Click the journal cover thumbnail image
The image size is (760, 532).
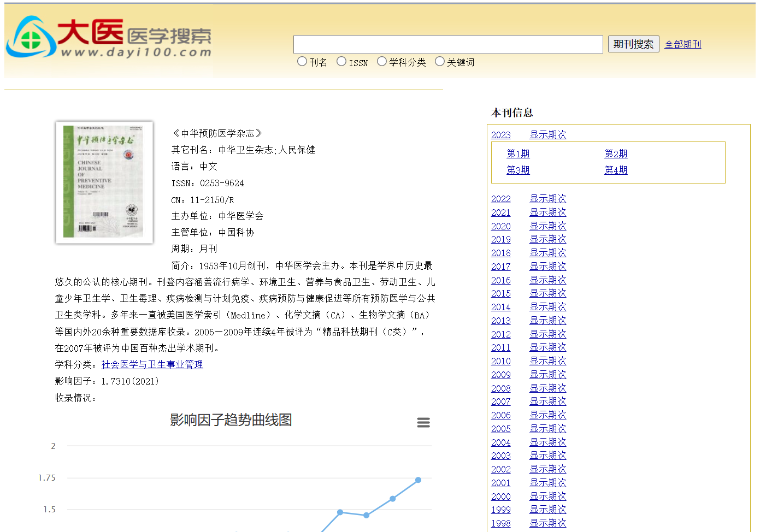104,182
